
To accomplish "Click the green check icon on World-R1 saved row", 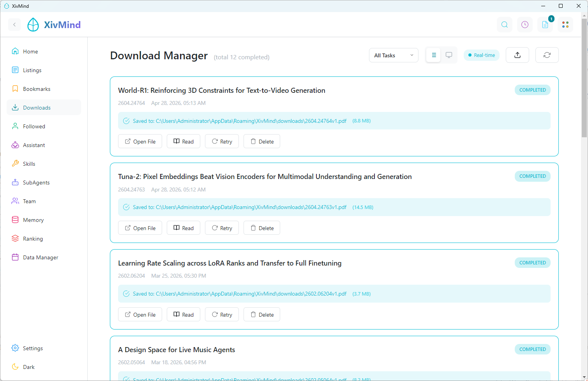I will coord(126,121).
